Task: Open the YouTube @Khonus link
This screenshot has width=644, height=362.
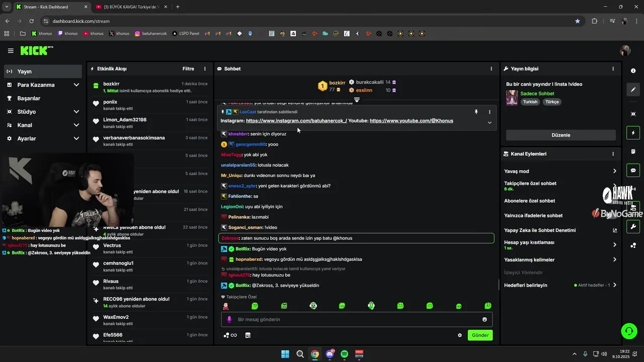Action: (411, 121)
